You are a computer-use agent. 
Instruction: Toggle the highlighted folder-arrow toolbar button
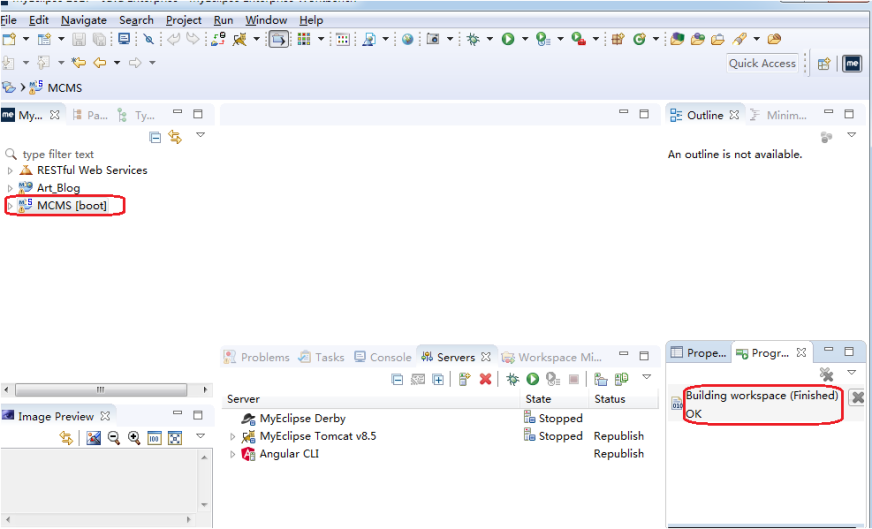tap(279, 39)
